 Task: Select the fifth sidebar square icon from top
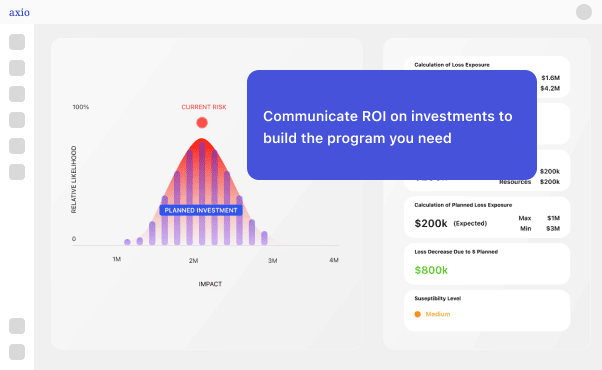click(17, 146)
